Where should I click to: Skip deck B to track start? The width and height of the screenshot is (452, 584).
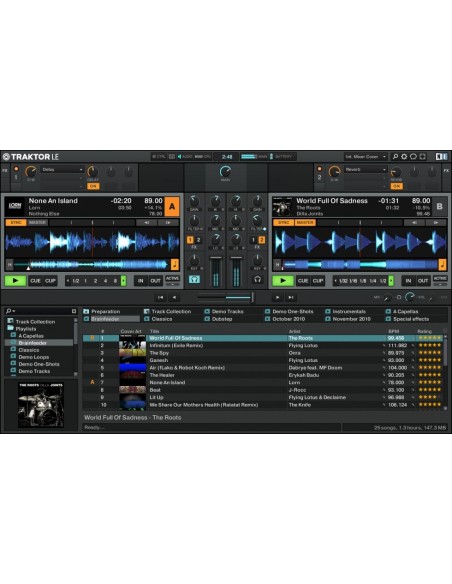coord(277,264)
